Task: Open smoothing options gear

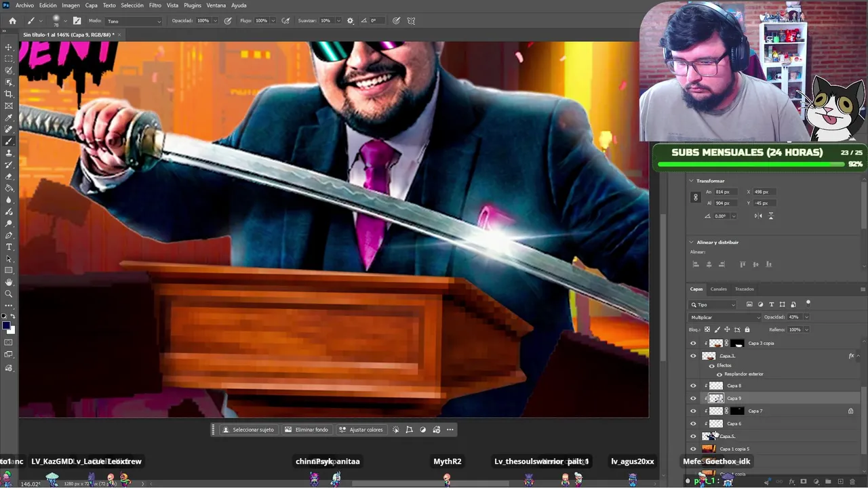Action: coord(350,21)
